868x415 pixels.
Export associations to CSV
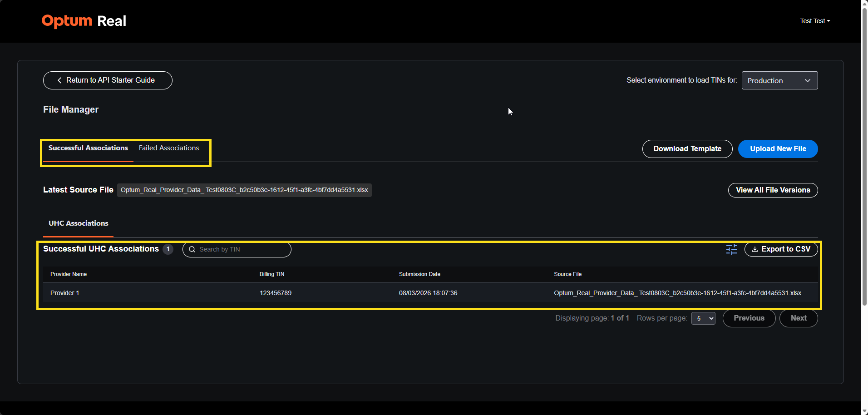pos(781,249)
